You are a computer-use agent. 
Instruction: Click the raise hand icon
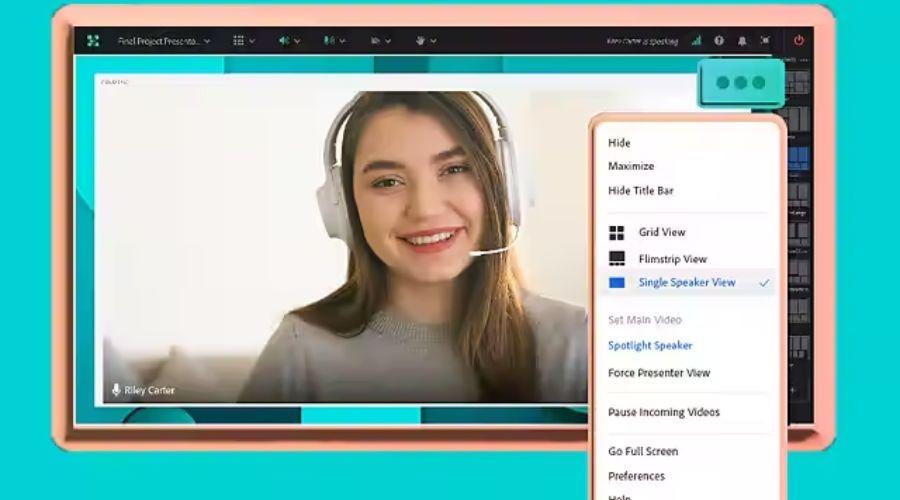(x=420, y=41)
